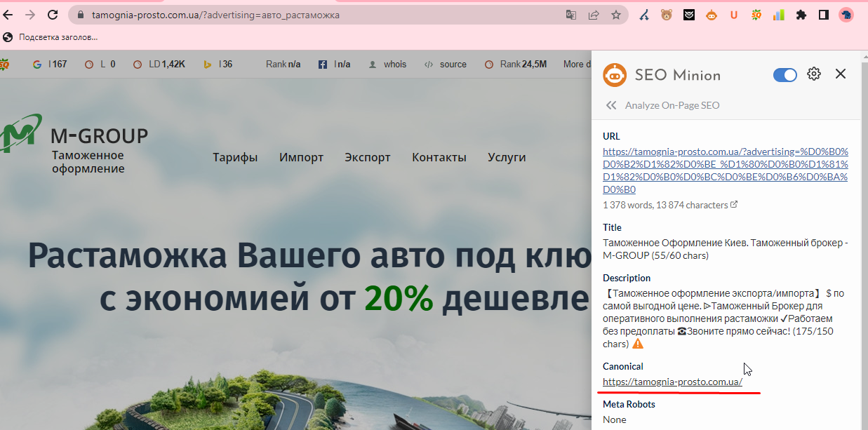Reload the current page

[x=53, y=15]
